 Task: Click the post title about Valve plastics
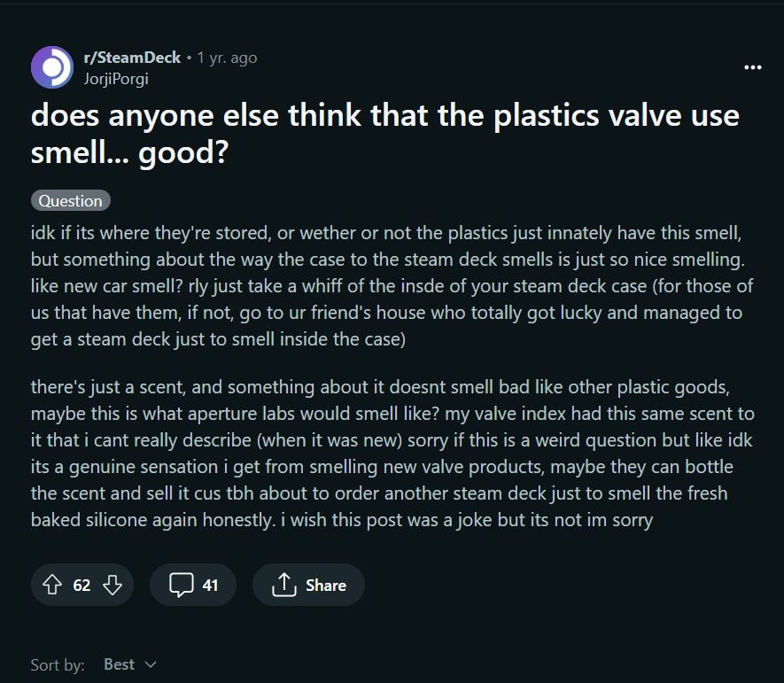384,134
